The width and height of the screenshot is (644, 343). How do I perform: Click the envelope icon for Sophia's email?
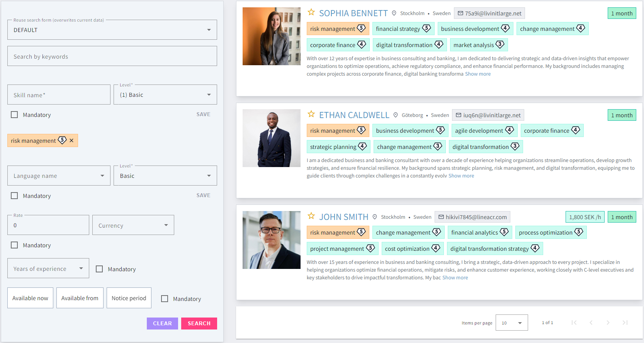click(x=460, y=14)
